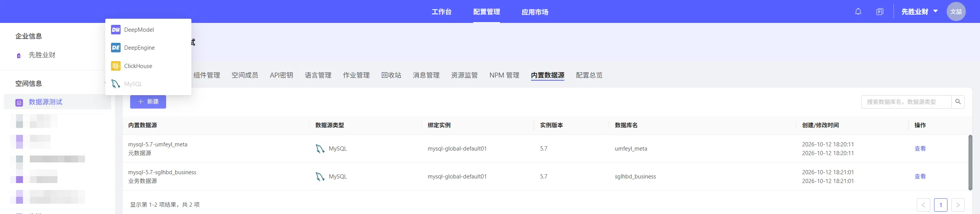Click 查看 for sglhbd_business row
This screenshot has width=980, height=214.
pos(920,177)
